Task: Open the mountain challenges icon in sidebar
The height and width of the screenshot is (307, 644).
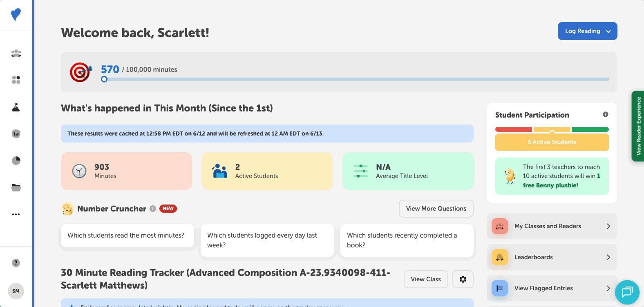Action: point(16,107)
